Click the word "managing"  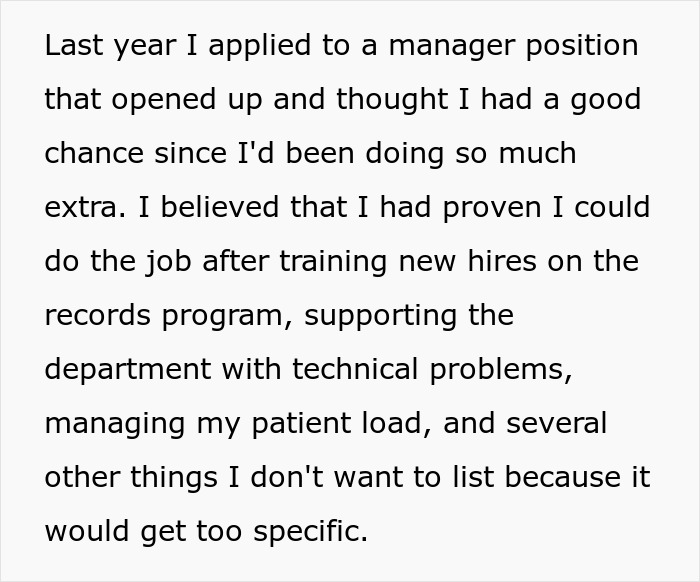click(x=115, y=425)
